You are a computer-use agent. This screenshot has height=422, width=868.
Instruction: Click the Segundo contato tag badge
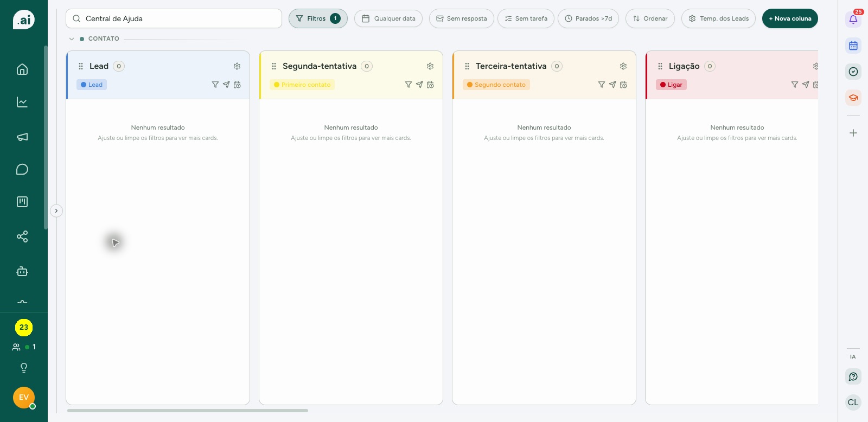(x=496, y=85)
